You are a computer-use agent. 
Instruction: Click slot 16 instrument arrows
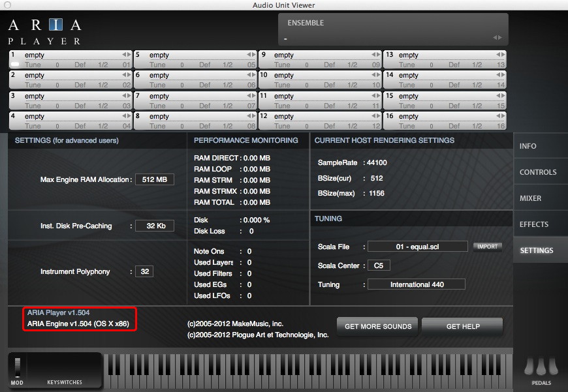coord(500,116)
